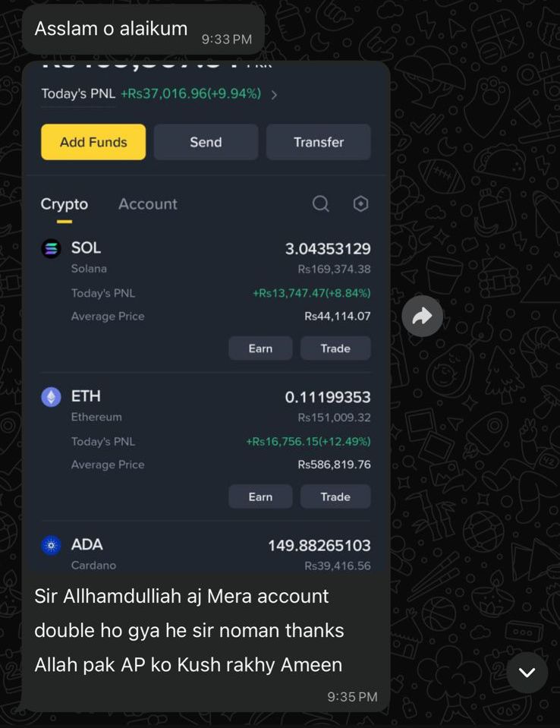Tap the ADA balance 149.88265103 row
560x728 pixels.
[x=206, y=545]
